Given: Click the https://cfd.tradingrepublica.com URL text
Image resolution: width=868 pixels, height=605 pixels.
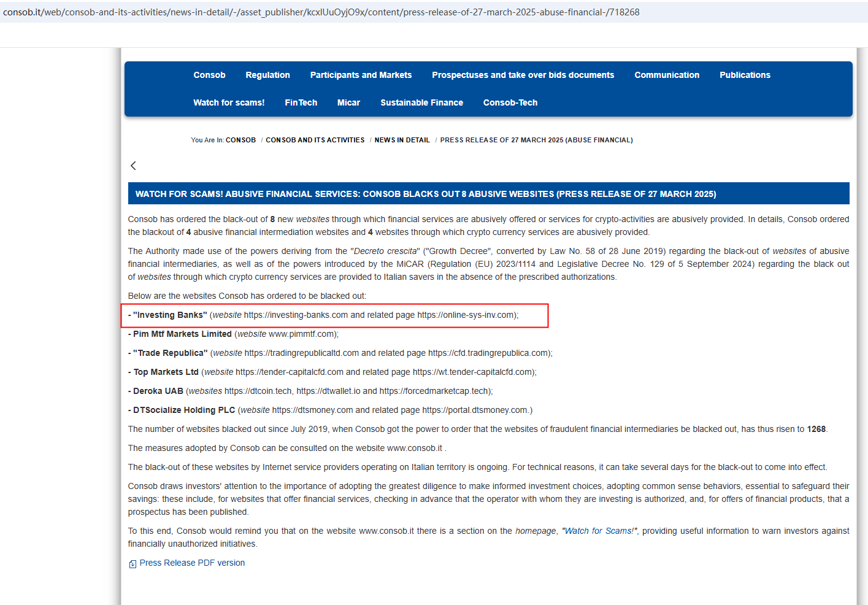Looking at the screenshot, I should (488, 353).
